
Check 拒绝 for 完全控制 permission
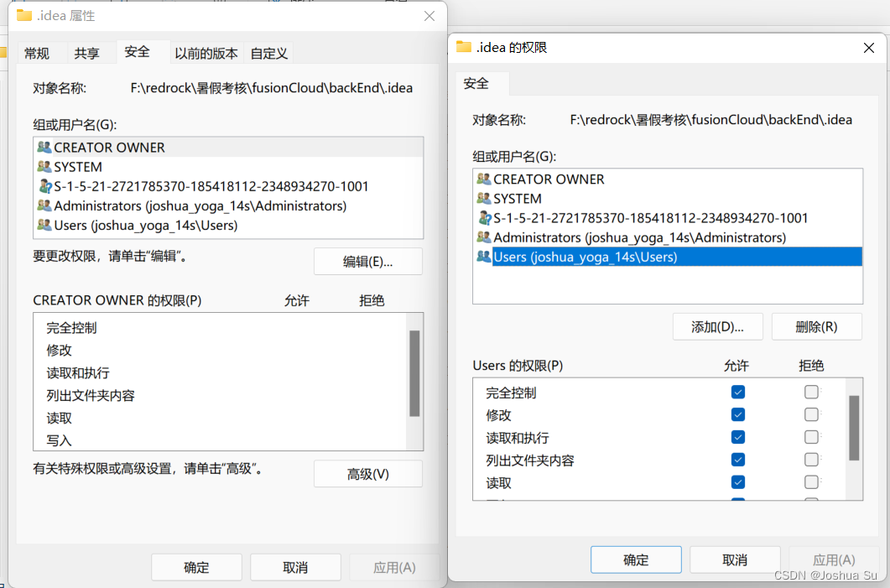tap(811, 392)
